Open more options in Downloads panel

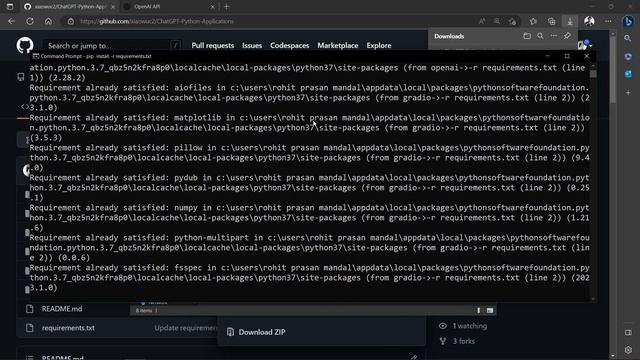pyautogui.click(x=553, y=36)
